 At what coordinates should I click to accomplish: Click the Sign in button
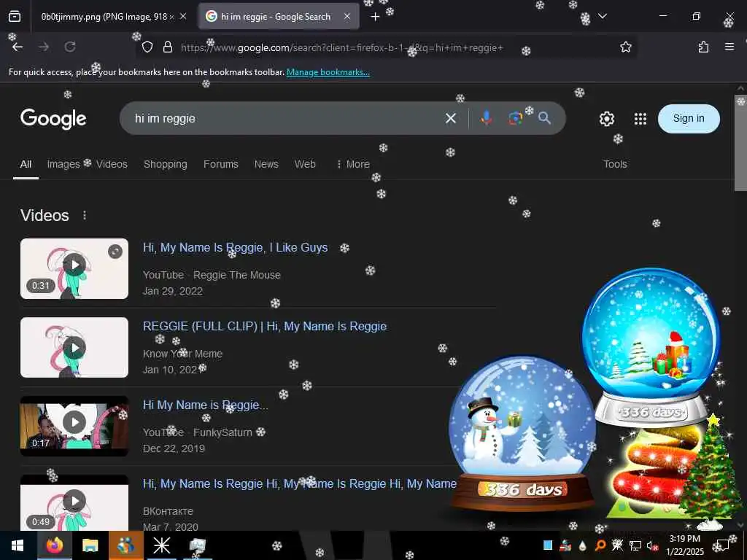pyautogui.click(x=689, y=119)
